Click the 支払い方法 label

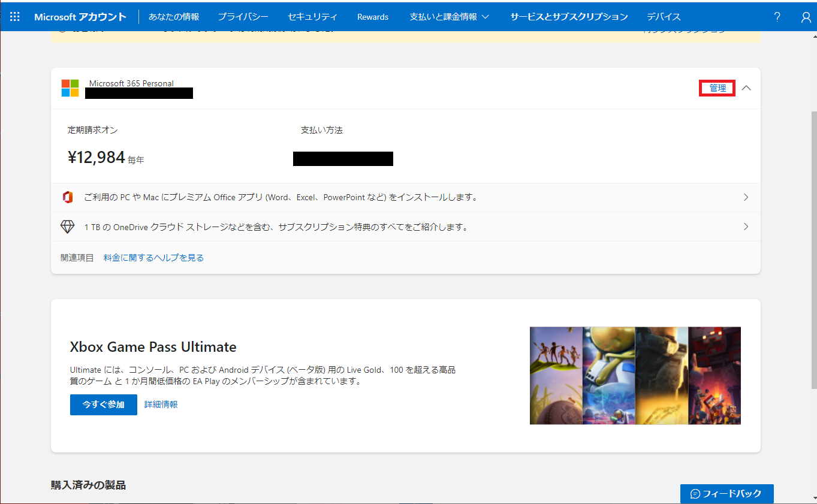322,130
